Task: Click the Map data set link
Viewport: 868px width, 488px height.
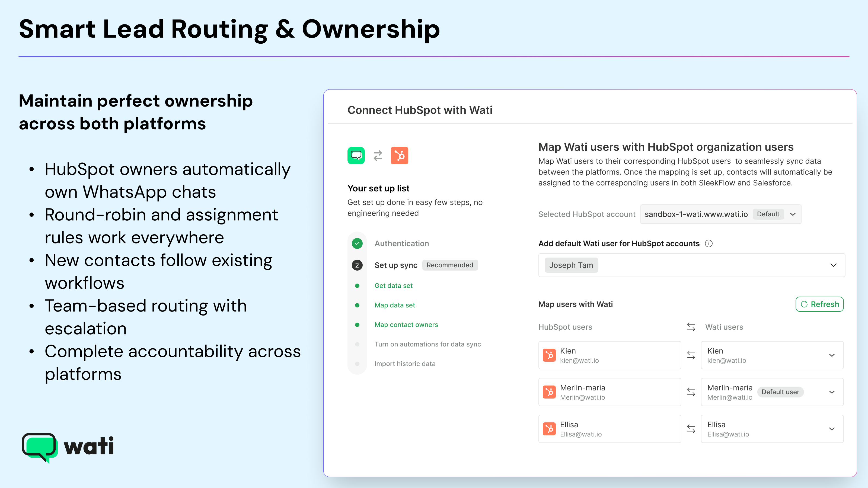Action: (x=395, y=305)
